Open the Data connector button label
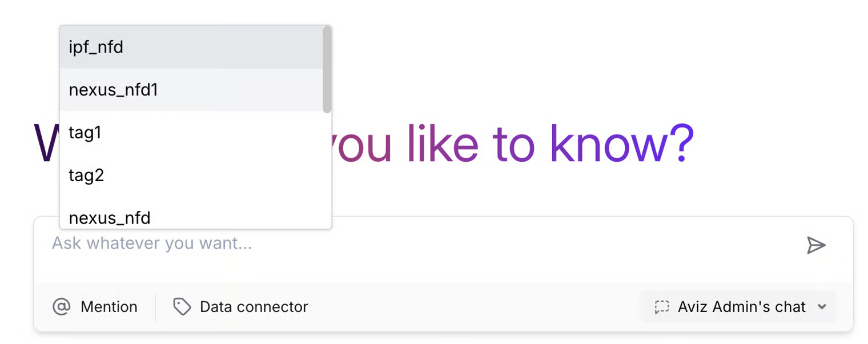 (254, 307)
